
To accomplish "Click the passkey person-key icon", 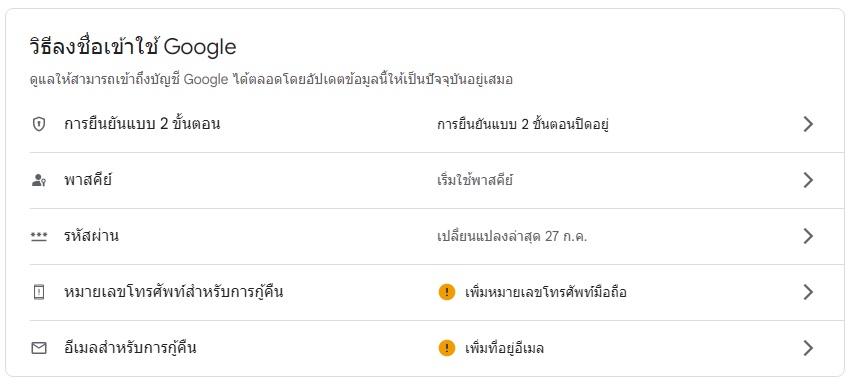I will [38, 180].
